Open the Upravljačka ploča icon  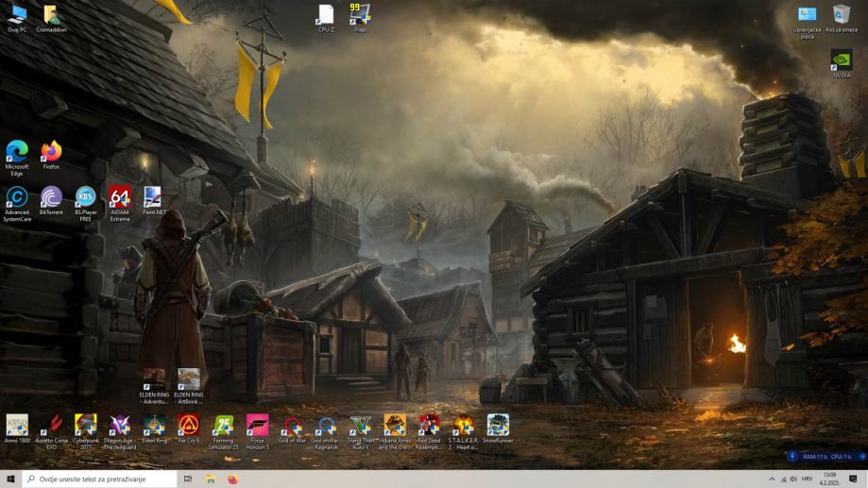pyautogui.click(x=808, y=22)
